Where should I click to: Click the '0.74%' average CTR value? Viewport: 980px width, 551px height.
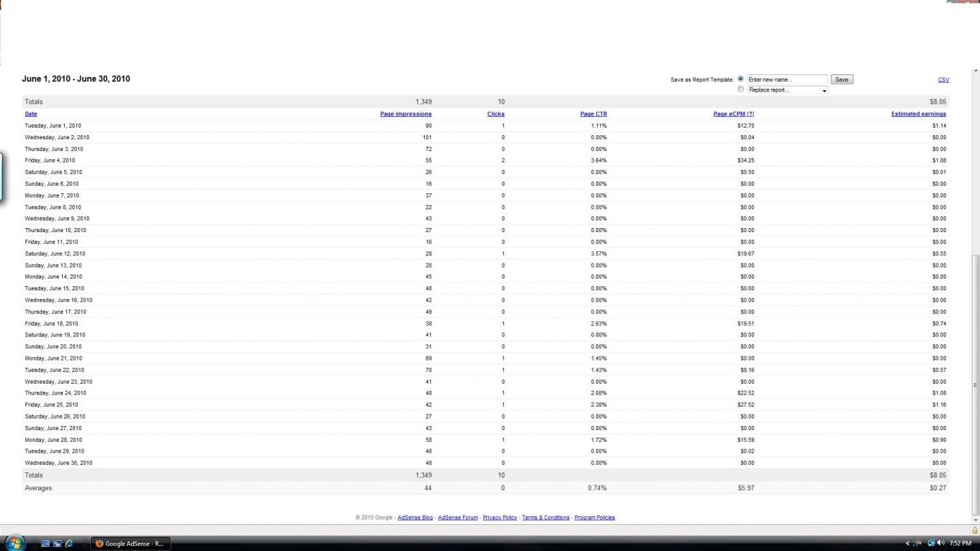click(598, 488)
